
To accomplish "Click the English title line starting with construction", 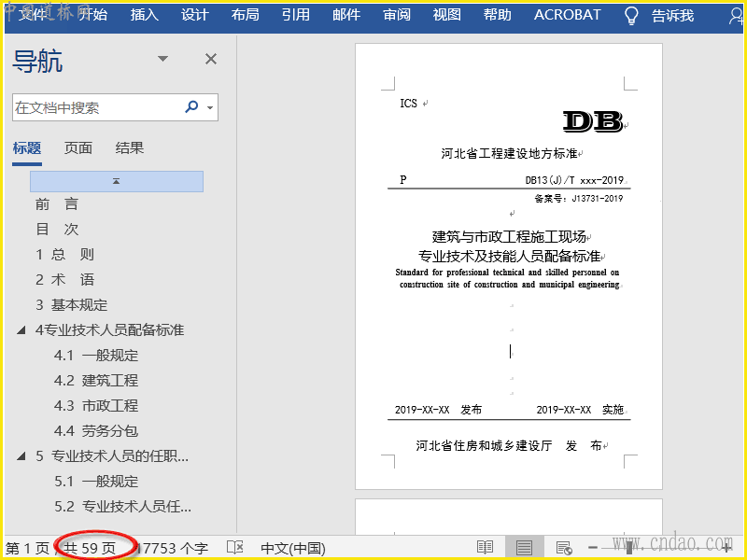I will (509, 285).
